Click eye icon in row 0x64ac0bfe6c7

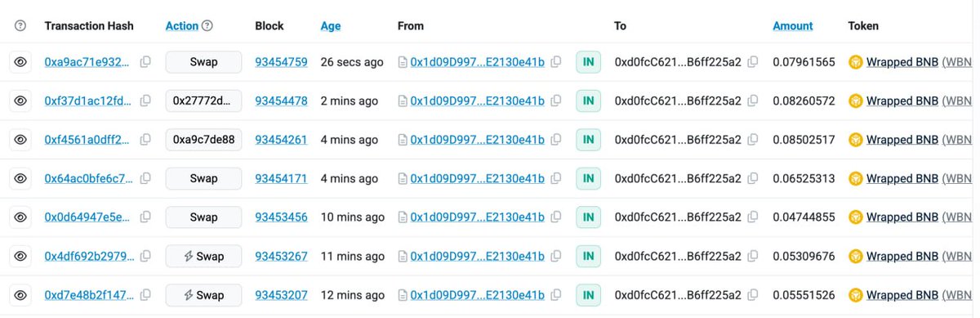[21, 178]
